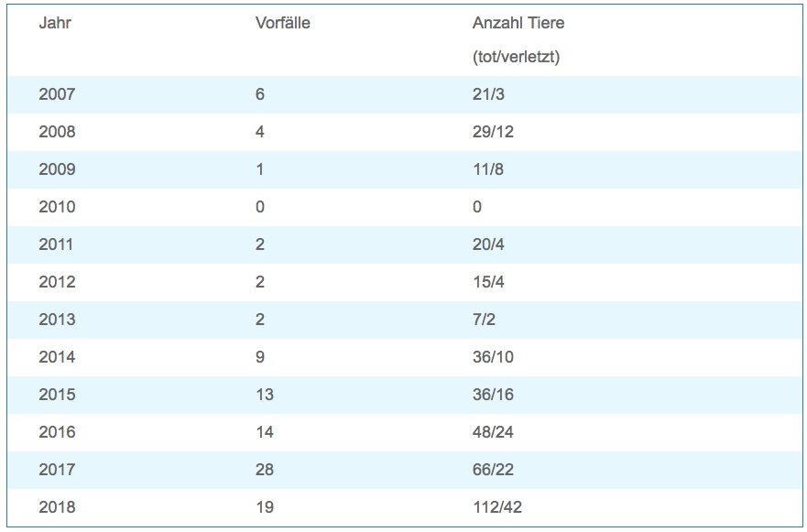Select the 48/24 animals cell
The image size is (807, 532).
point(493,432)
